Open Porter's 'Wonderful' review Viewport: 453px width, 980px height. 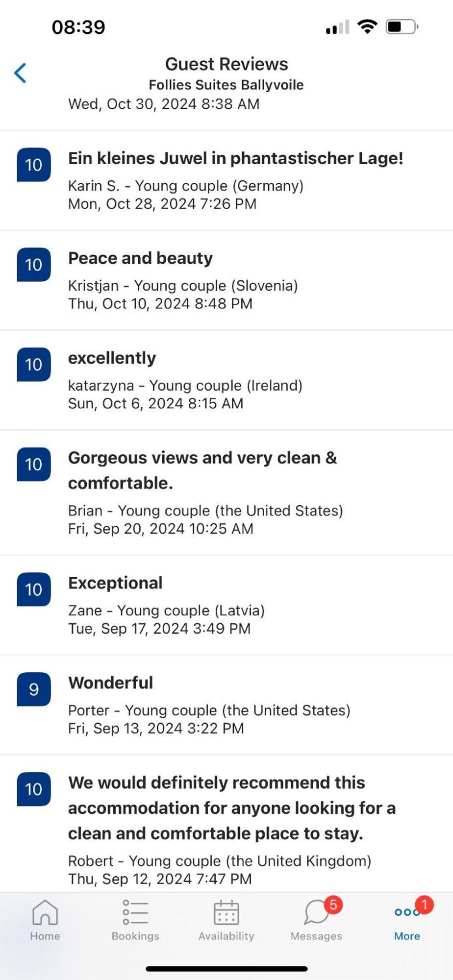226,705
